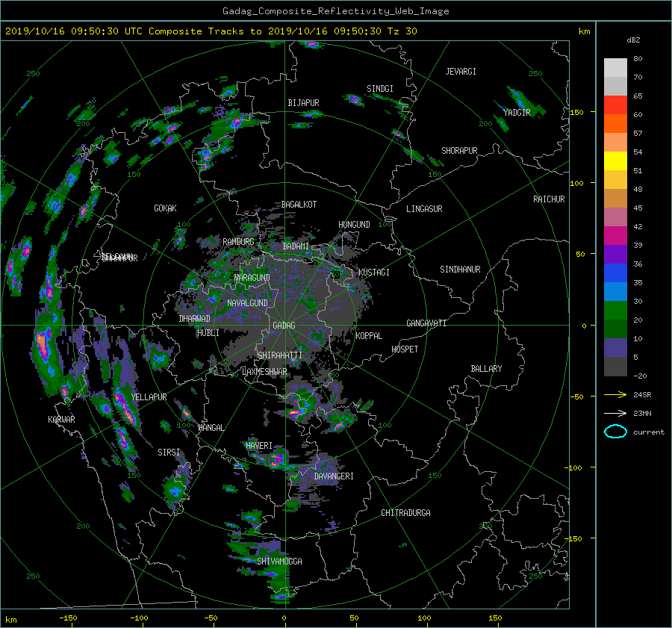Image resolution: width=672 pixels, height=628 pixels.
Task: Click the HUNGUND city label
Action: 354,225
